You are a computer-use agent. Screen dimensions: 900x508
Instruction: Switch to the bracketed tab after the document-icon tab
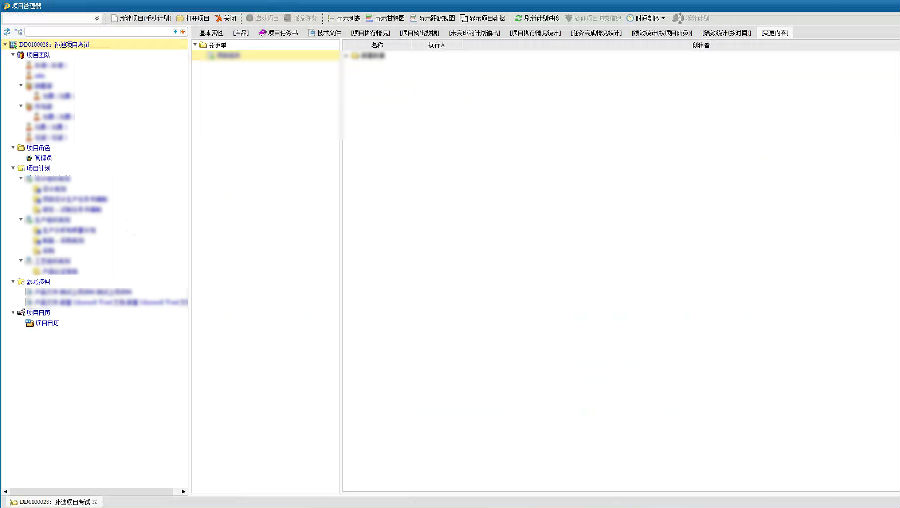coord(370,33)
